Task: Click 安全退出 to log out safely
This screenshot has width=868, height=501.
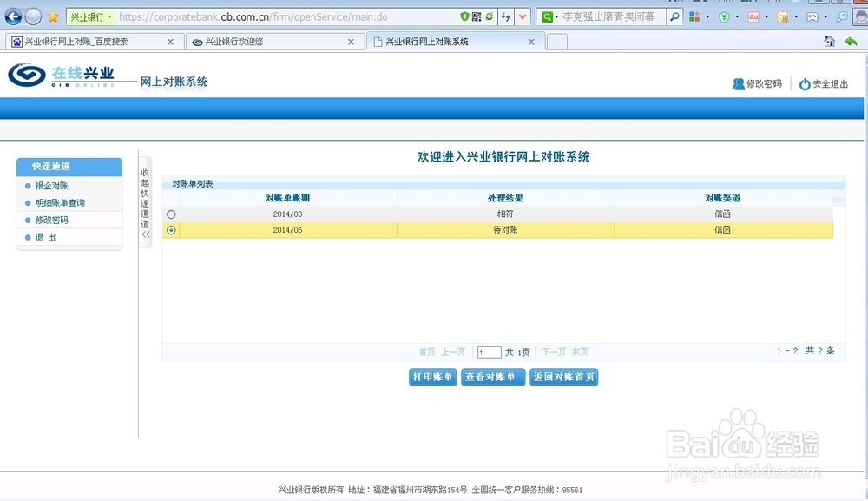Action: coord(831,83)
